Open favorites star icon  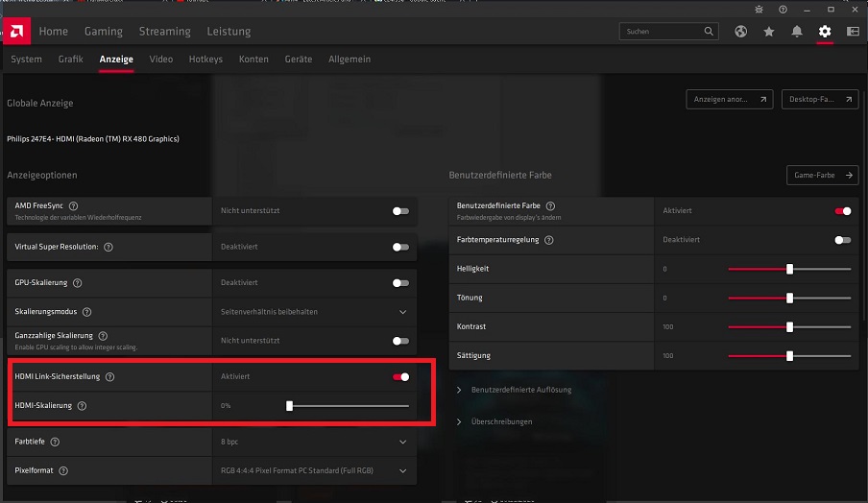point(769,32)
